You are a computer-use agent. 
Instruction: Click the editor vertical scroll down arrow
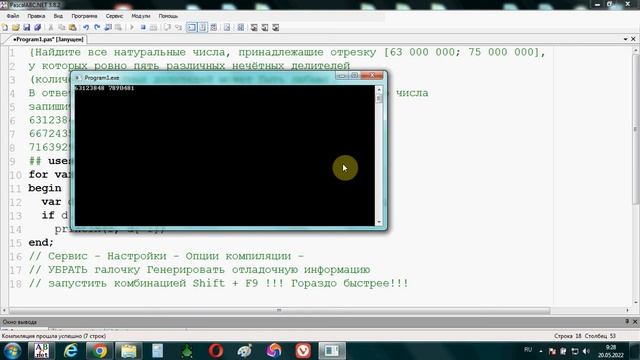point(636,302)
